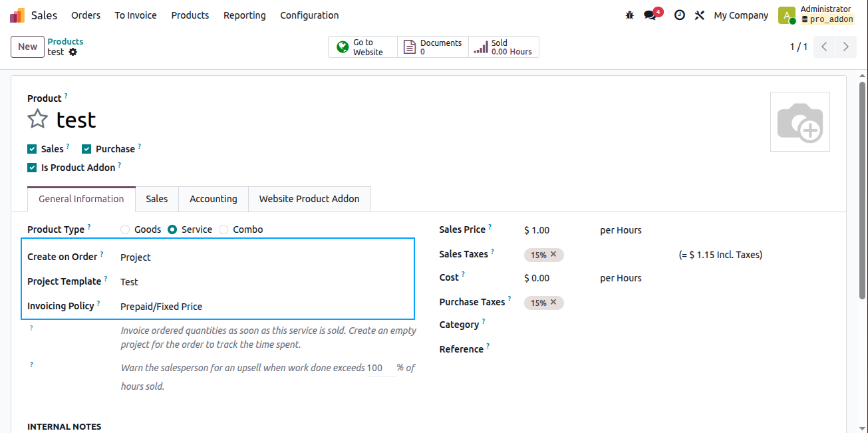
Task: Show help tooltip for Is Product Addon
Action: [x=120, y=166]
